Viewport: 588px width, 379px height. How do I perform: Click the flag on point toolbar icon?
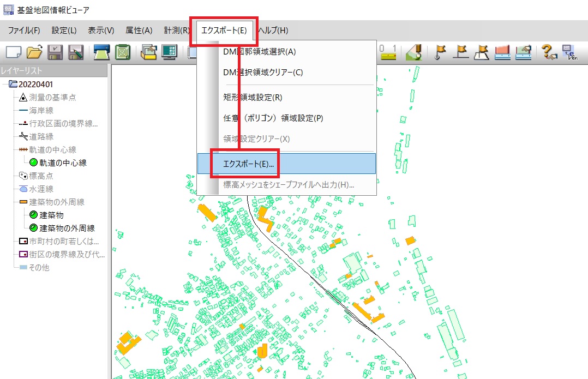pos(440,52)
